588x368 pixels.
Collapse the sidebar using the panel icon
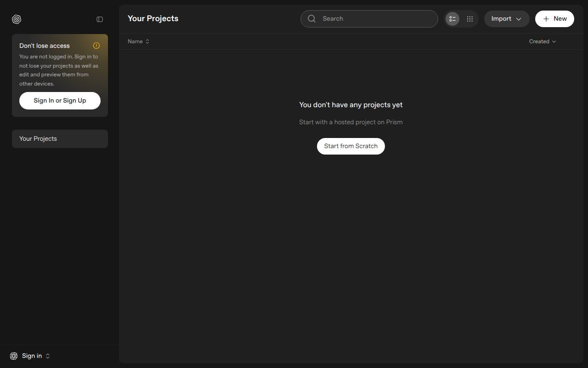click(x=100, y=19)
